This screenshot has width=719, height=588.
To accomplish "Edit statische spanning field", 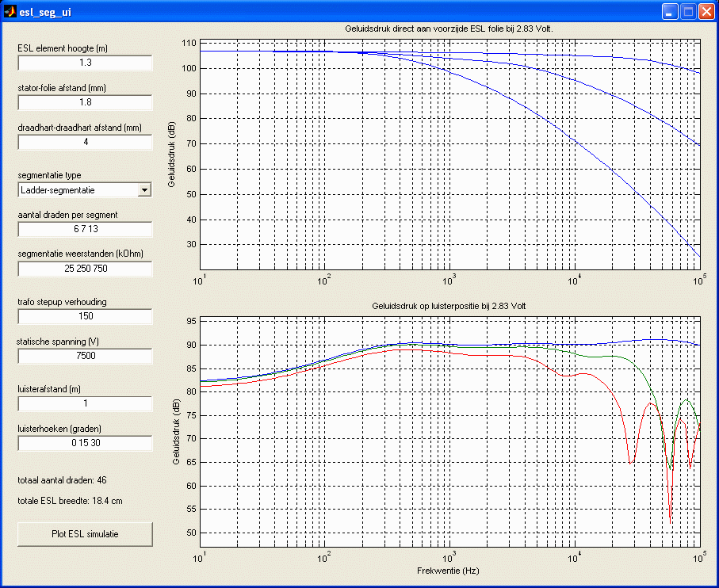I will (x=85, y=356).
